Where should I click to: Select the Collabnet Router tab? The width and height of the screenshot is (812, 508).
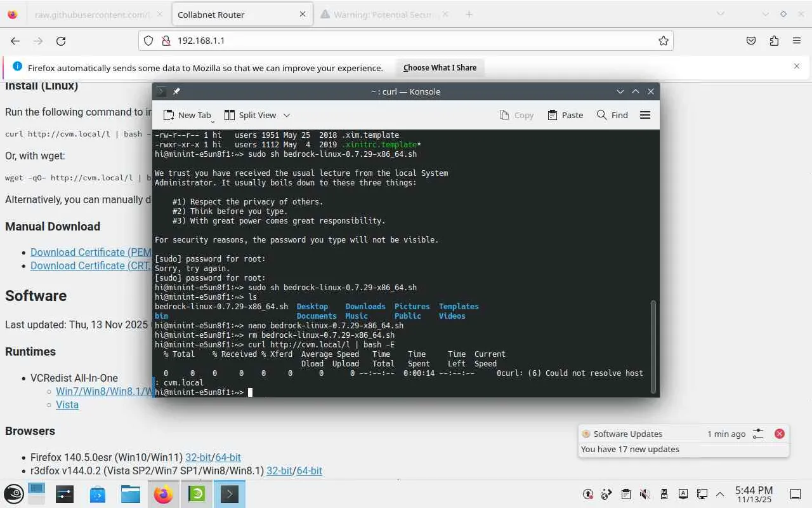pos(241,15)
